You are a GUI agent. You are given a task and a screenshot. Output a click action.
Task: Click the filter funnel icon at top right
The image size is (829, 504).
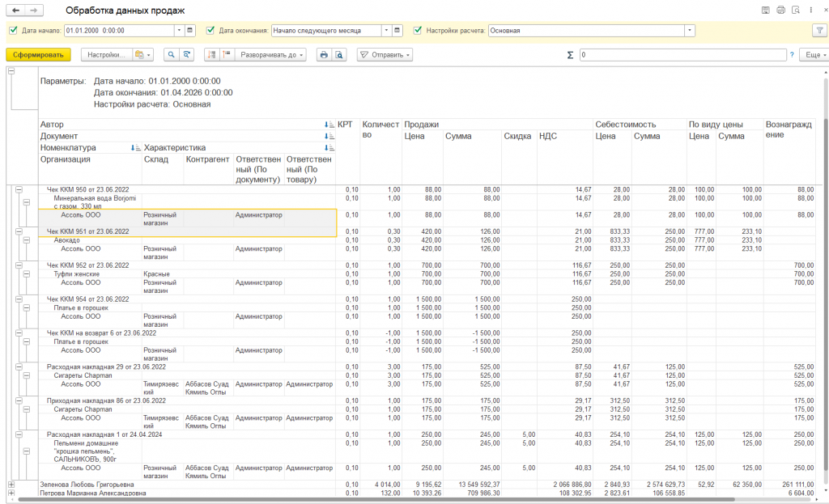(x=818, y=31)
